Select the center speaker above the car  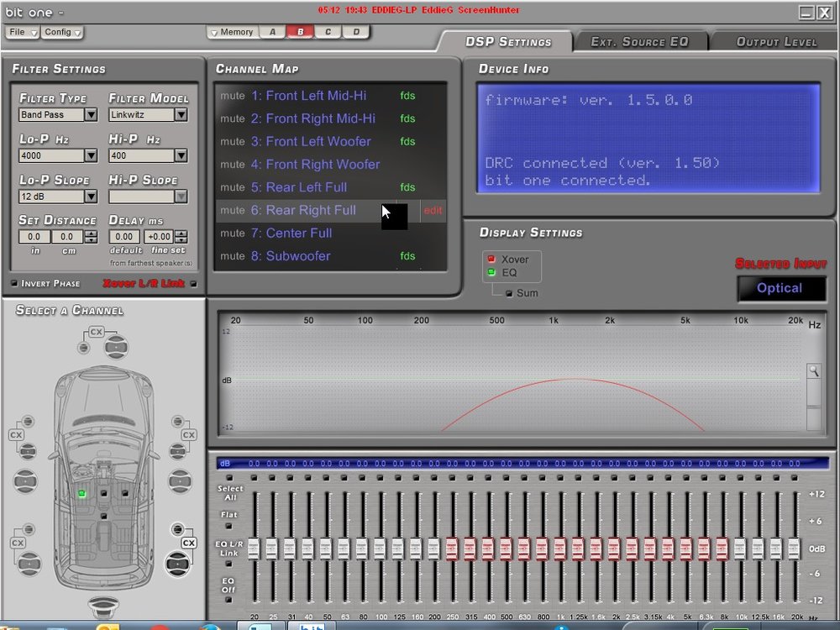click(x=116, y=347)
